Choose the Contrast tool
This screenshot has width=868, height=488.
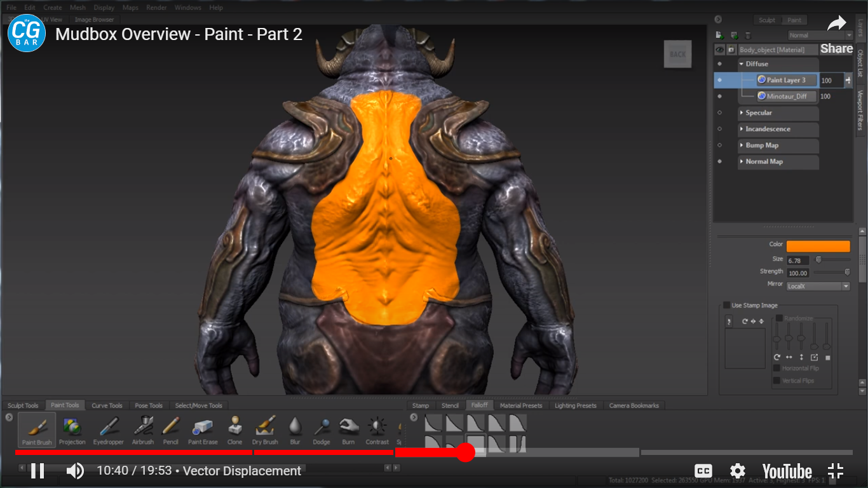coord(377,430)
